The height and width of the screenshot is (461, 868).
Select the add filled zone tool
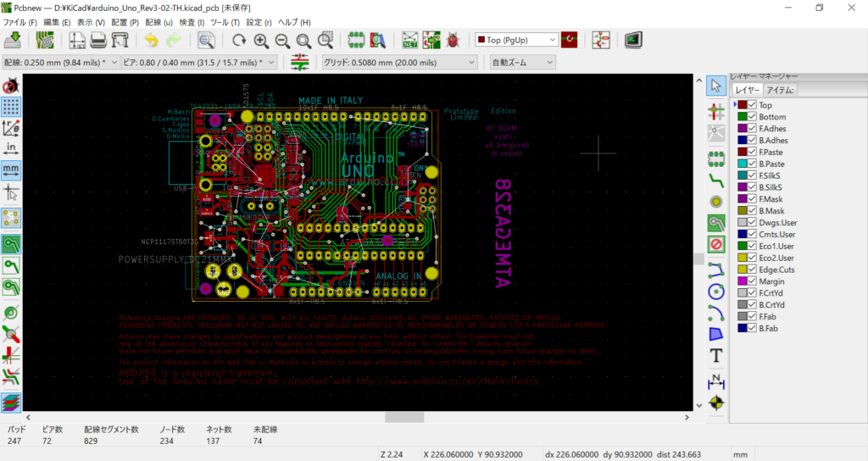(x=716, y=223)
